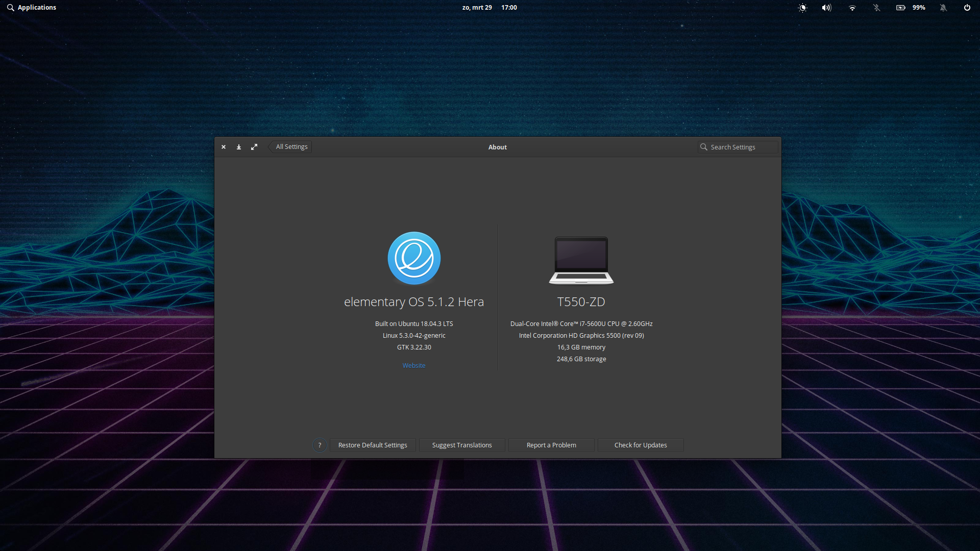Viewport: 980px width, 551px height.
Task: Open the power session icon on the panel
Action: pos(967,8)
